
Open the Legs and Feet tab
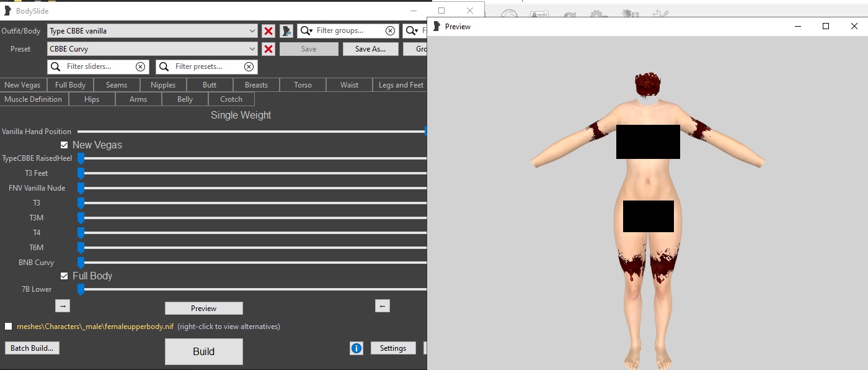coord(401,85)
